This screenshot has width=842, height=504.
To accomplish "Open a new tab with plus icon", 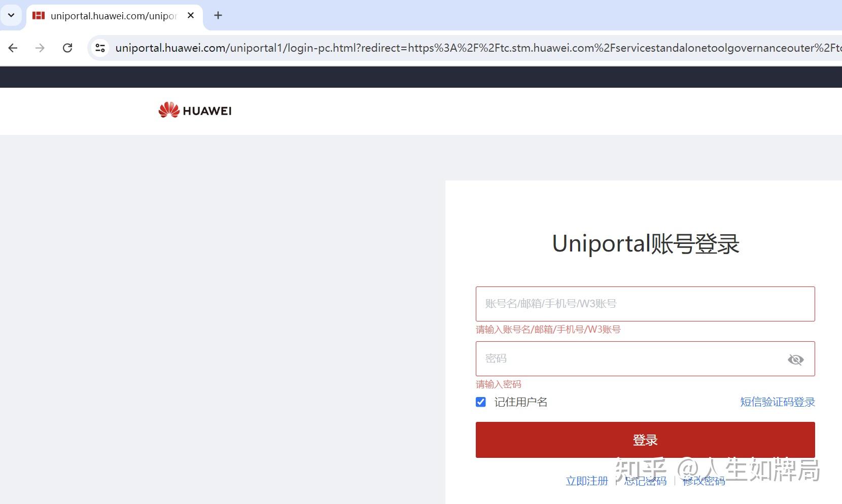I will coord(218,15).
